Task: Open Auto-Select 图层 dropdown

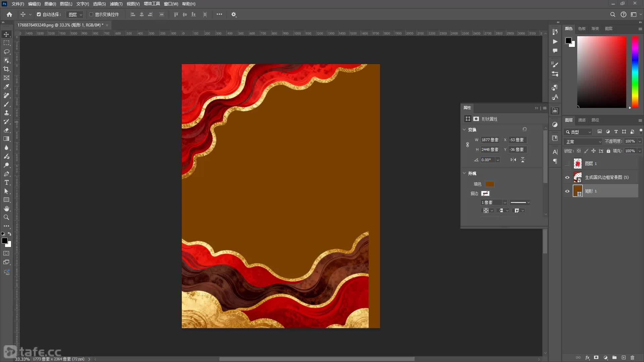Action: coord(74,14)
